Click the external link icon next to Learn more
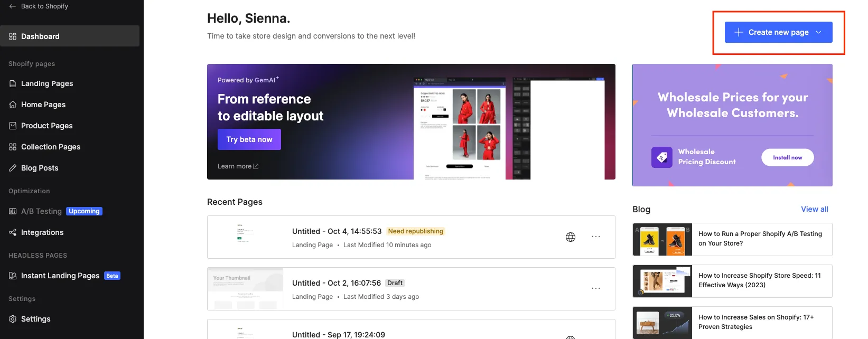 tap(256, 166)
